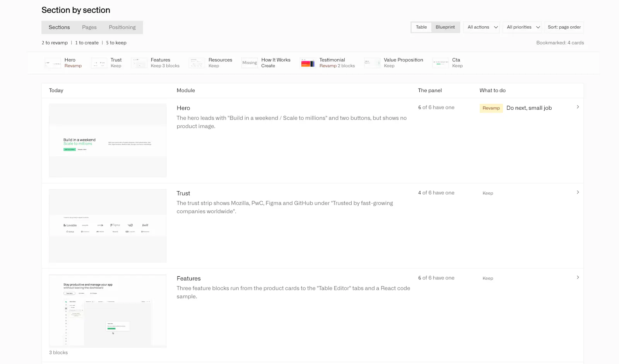The height and width of the screenshot is (364, 619).
Task: Click the '2 to revamp' summary
Action: (x=55, y=43)
